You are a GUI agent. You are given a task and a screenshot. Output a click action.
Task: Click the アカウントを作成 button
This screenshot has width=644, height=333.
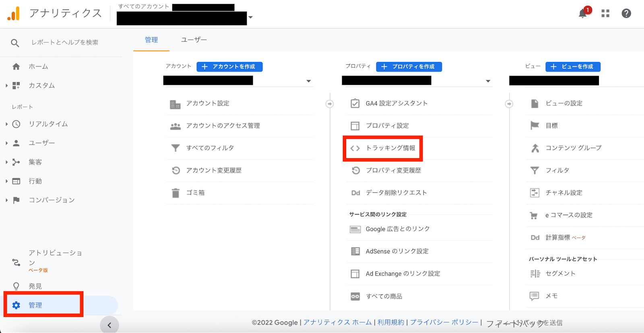pos(229,67)
